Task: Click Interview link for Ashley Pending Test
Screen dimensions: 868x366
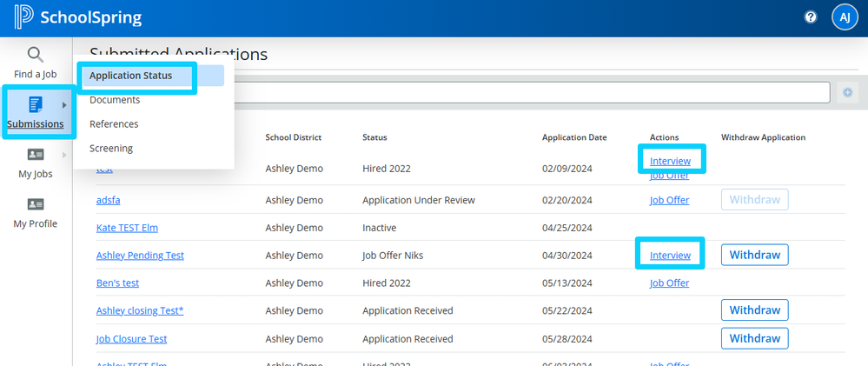Action: 670,256
